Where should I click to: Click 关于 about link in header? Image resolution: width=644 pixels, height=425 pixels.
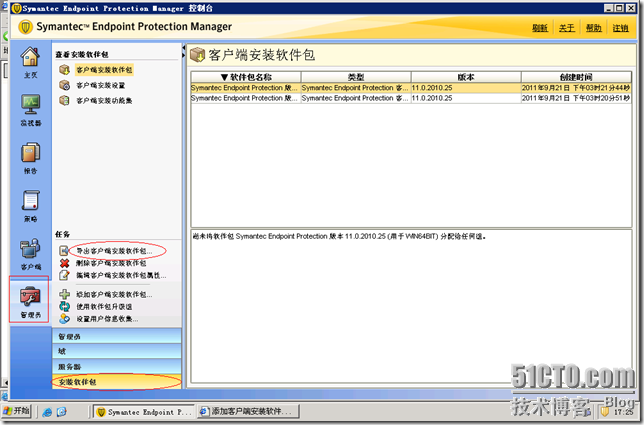tap(566, 28)
